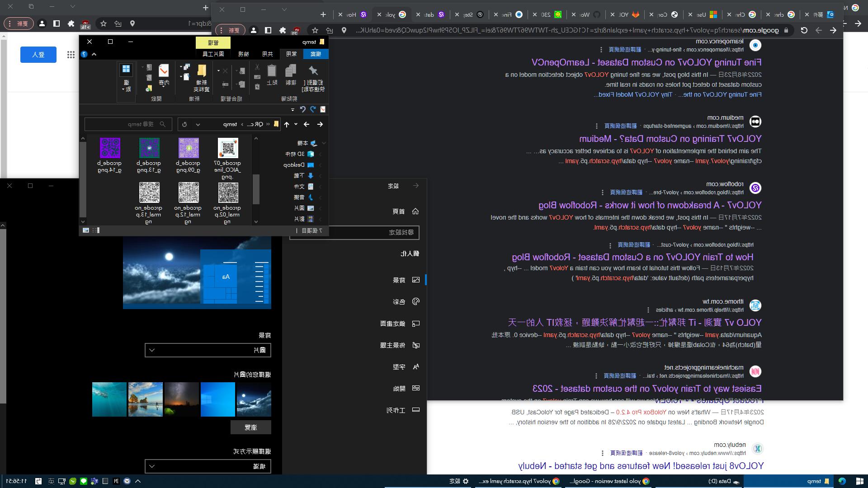Viewport: 868px width, 488px height.
Task: Switch to the 共用 ribbon tab
Action: 268,54
